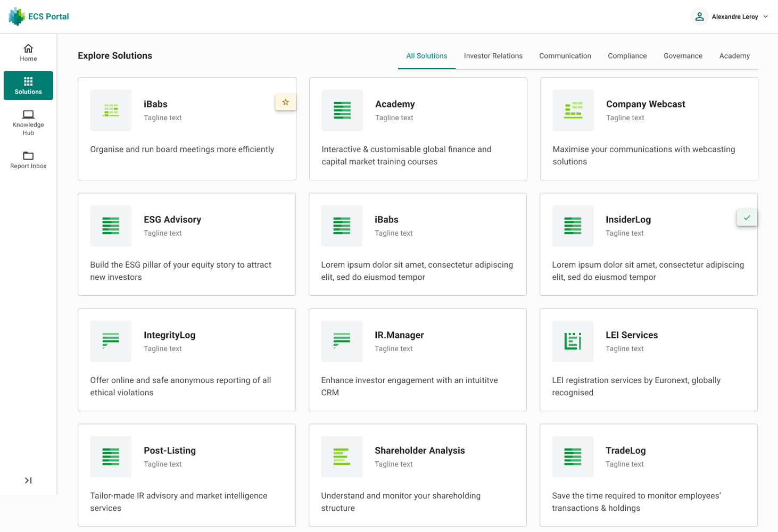Click the LEI Services product icon

click(573, 341)
